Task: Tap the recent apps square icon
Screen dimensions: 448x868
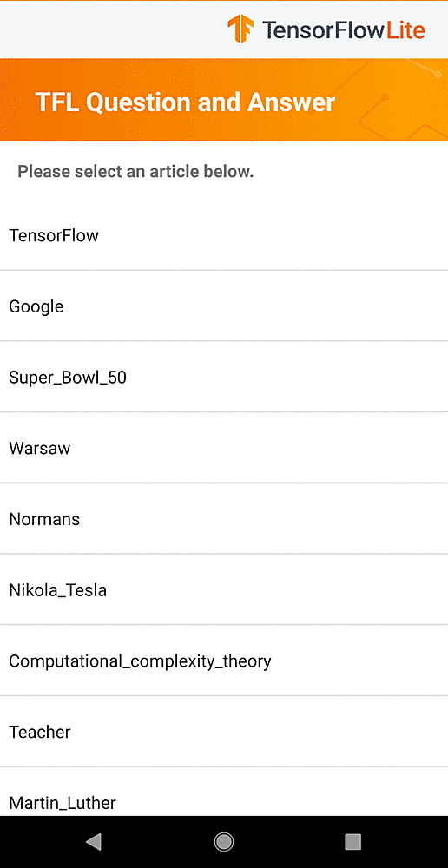Action: click(x=352, y=842)
